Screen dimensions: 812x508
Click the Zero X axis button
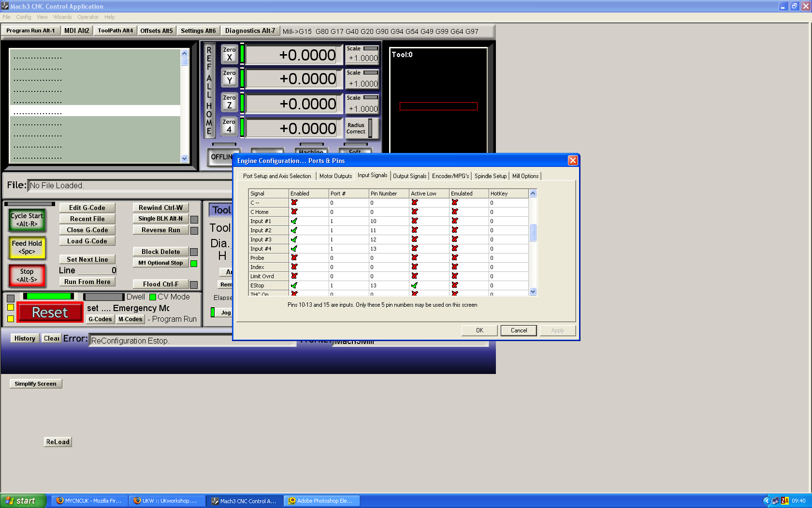(229, 54)
